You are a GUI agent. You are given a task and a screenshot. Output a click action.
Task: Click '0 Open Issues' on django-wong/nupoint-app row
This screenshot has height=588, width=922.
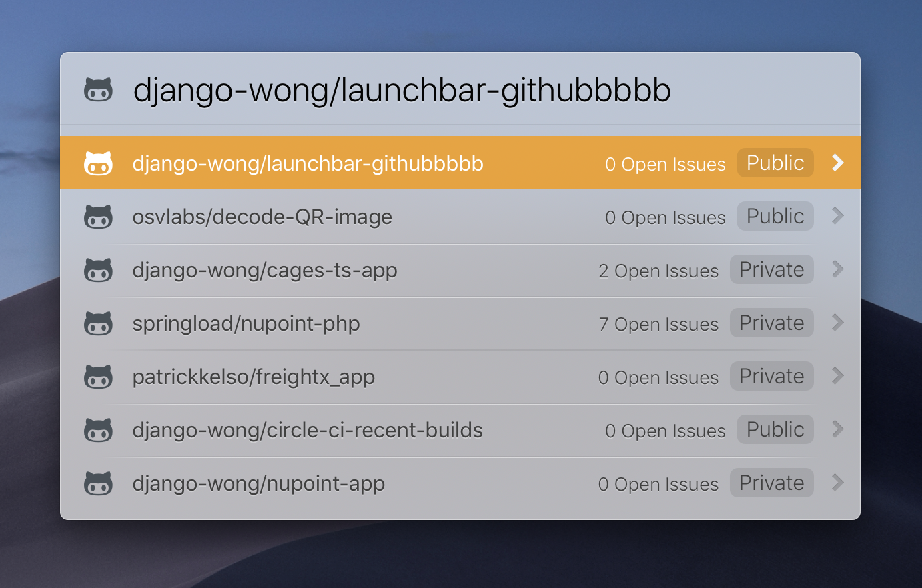[x=658, y=484]
